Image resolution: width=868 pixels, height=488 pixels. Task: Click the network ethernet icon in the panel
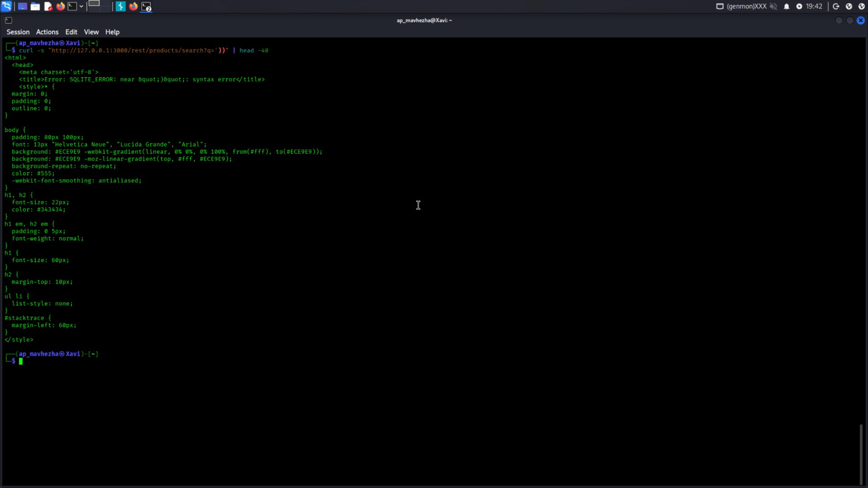click(720, 6)
